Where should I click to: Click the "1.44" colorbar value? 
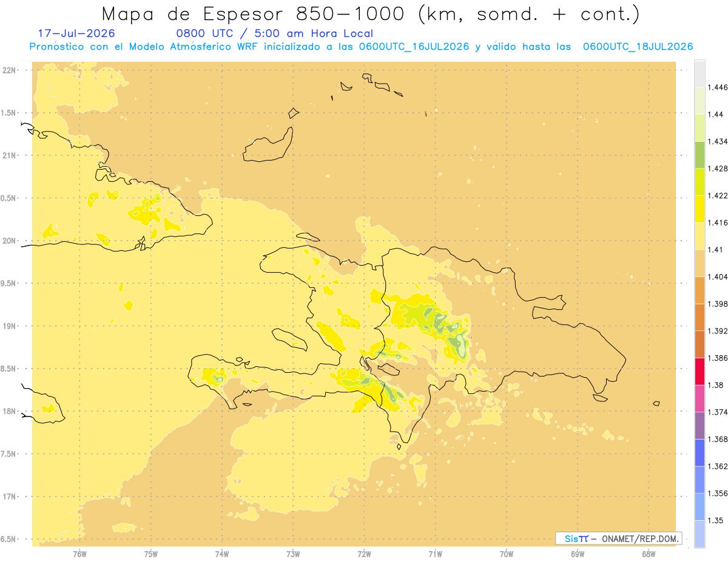[715, 115]
